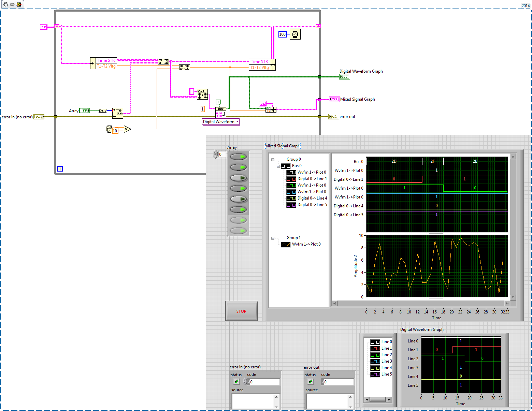Click the multiply function node near the constant 10
This screenshot has height=411, width=532.
127,129
